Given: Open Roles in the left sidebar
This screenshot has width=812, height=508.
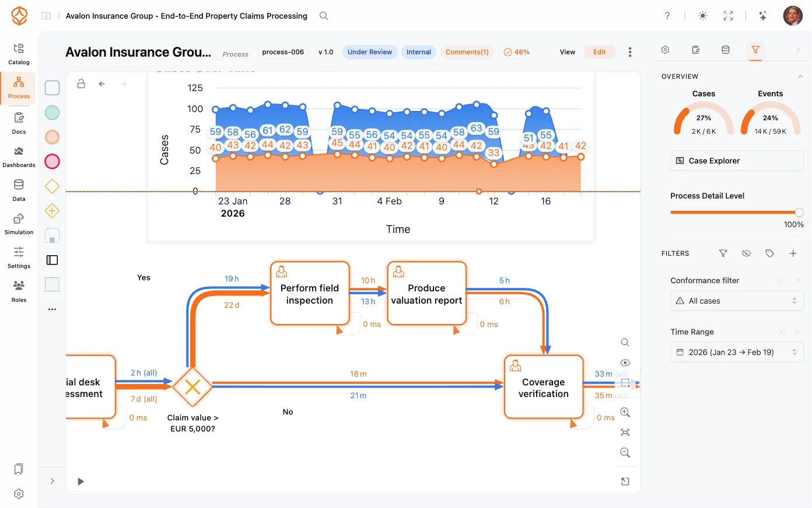Looking at the screenshot, I should coord(19,292).
